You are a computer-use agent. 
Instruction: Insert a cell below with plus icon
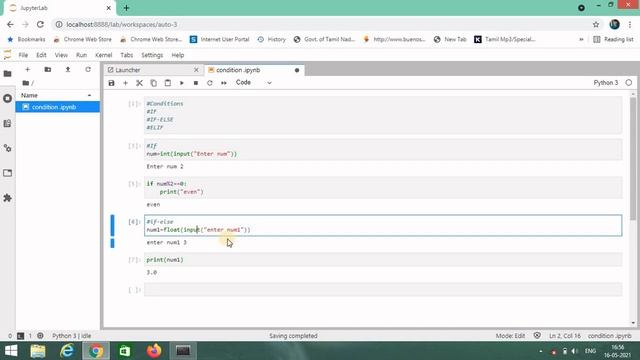click(x=125, y=83)
